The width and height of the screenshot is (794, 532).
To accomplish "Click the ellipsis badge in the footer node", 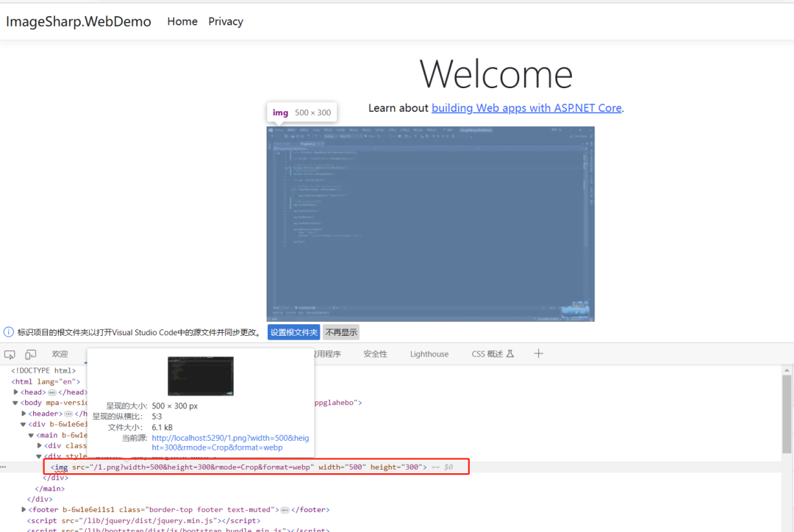I will pos(285,510).
